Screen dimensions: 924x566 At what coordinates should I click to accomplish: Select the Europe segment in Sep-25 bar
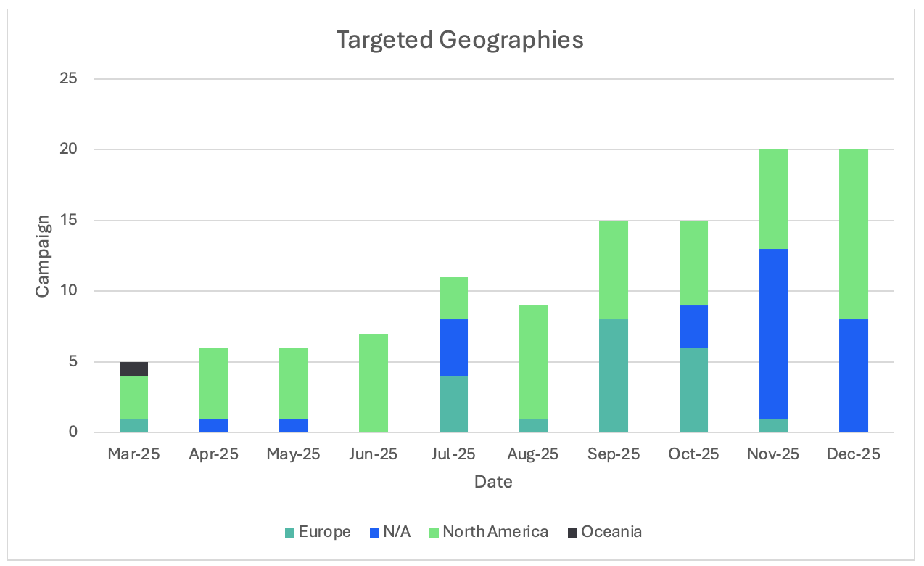click(x=613, y=376)
